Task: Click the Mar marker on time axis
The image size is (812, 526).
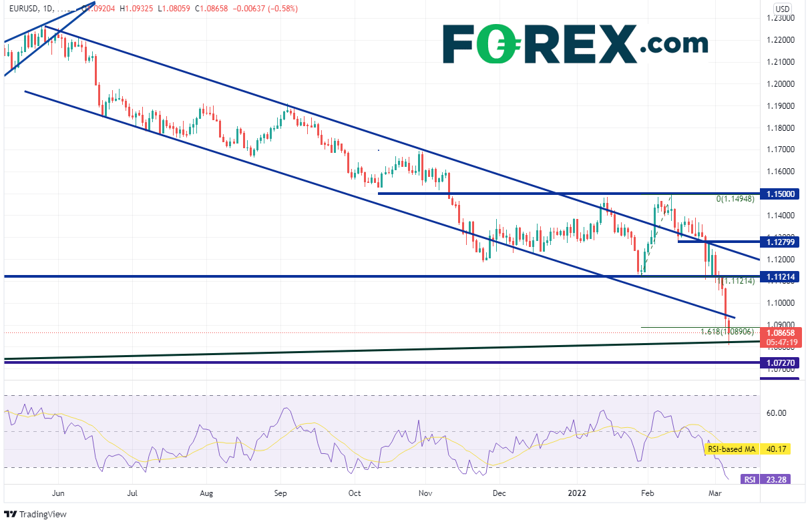Action: [715, 494]
